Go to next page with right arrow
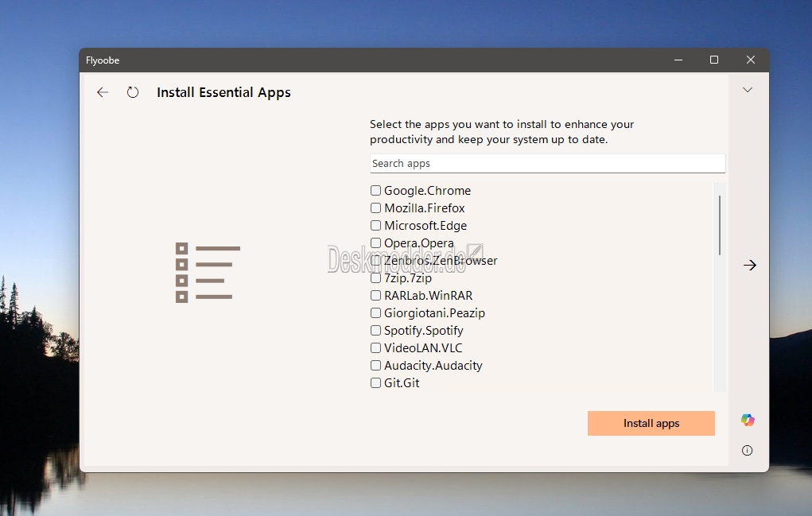This screenshot has width=812, height=516. (750, 265)
